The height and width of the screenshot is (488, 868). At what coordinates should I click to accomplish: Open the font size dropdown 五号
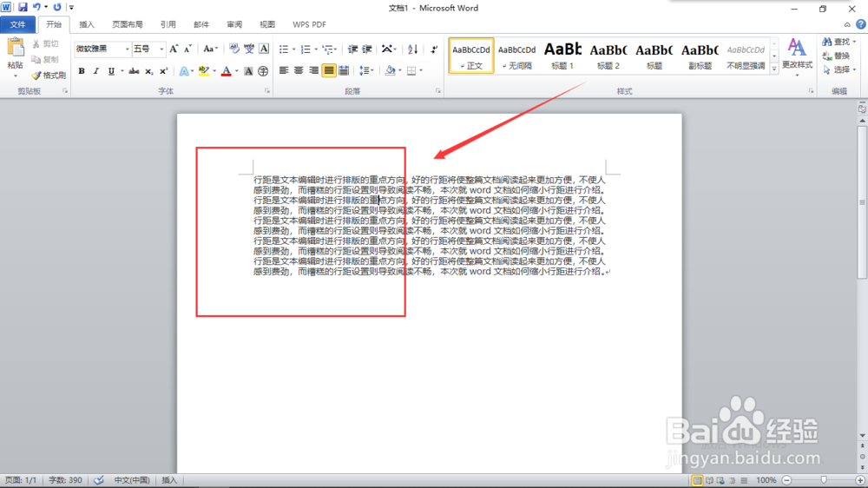[x=161, y=49]
